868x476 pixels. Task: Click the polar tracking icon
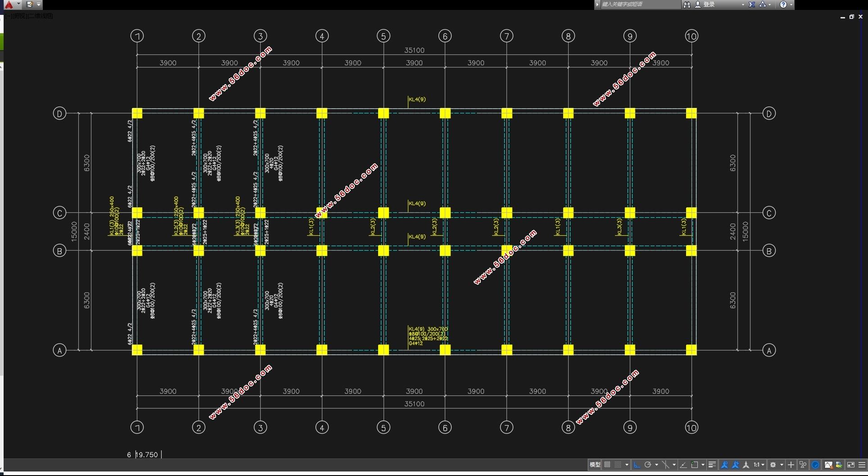648,465
